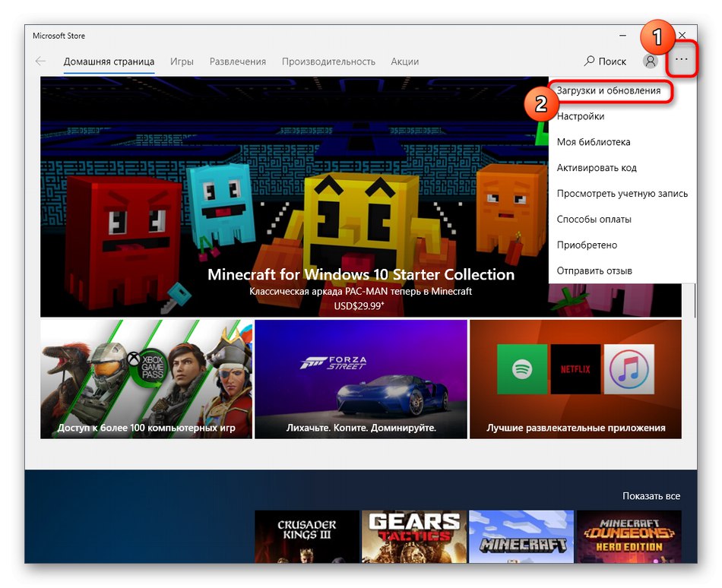Open the Xbox Game Pass promo tile
This screenshot has height=588, width=722.
[x=147, y=379]
